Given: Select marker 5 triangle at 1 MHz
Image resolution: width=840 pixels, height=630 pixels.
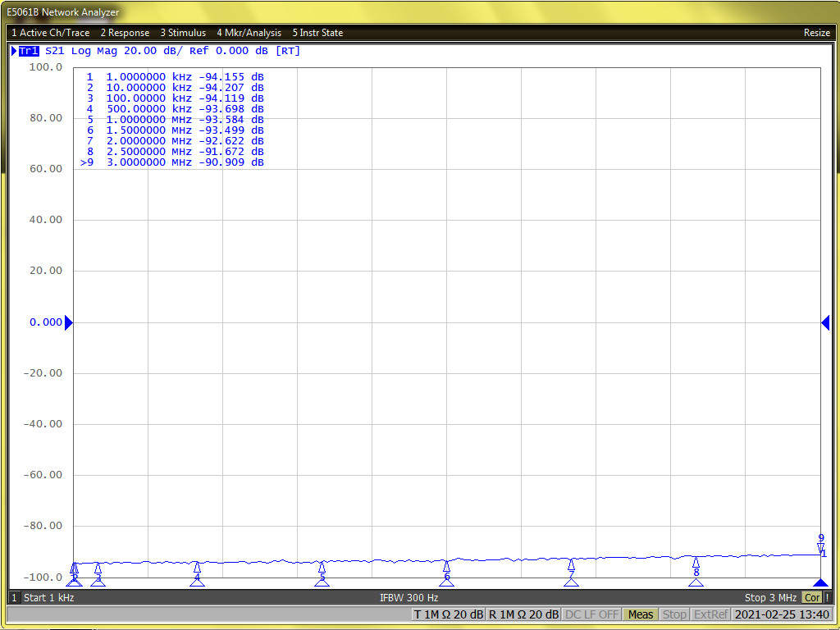Looking at the screenshot, I should click(322, 568).
